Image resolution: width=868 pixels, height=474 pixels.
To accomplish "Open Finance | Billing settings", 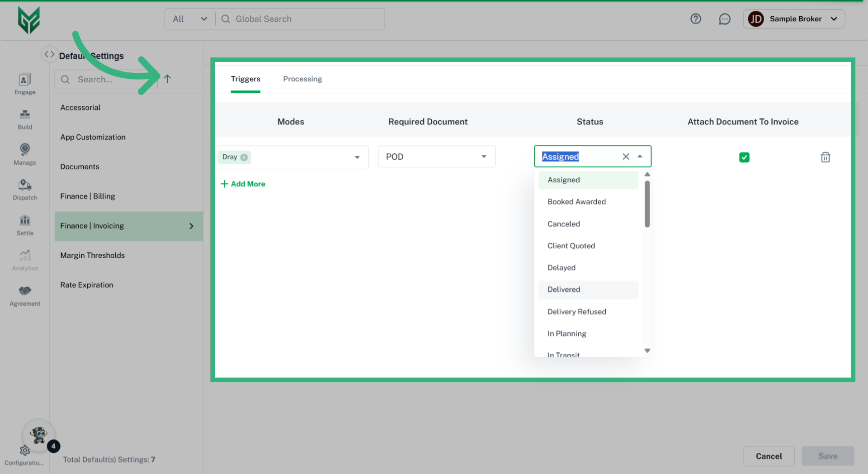I will pyautogui.click(x=88, y=196).
